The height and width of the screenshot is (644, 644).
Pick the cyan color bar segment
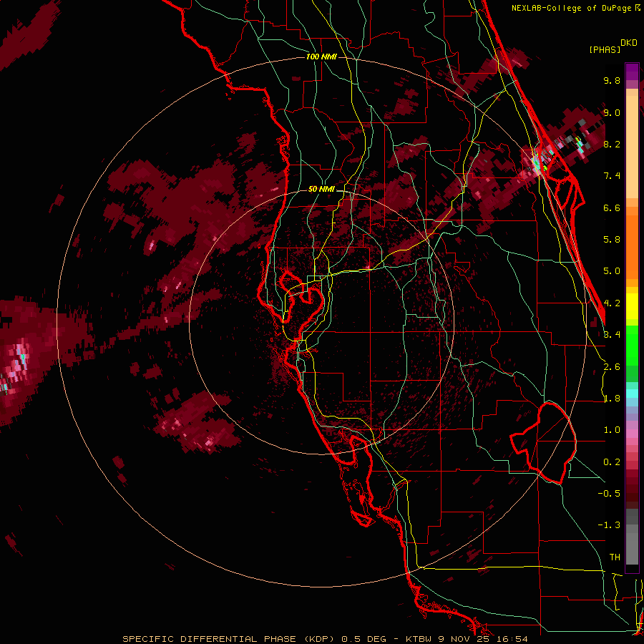pos(632,393)
